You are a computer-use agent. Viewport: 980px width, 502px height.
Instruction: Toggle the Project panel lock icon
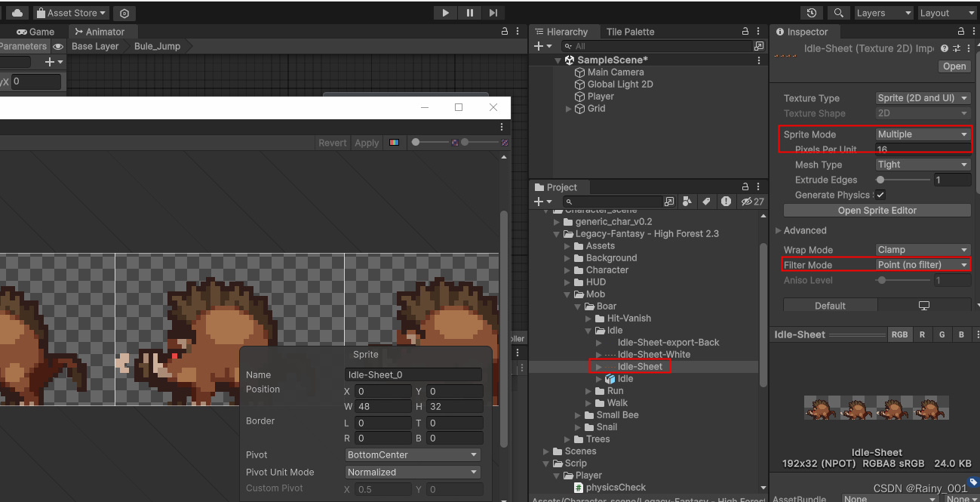745,187
